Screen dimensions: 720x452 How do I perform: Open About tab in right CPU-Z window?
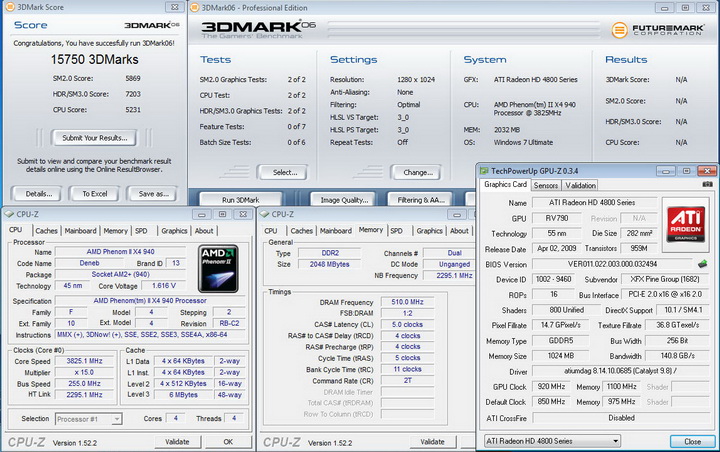pos(459,231)
